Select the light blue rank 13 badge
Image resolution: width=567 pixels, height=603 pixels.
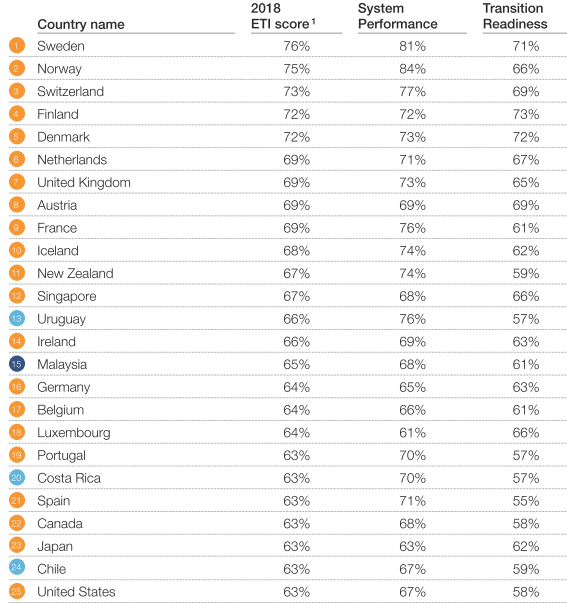pos(17,318)
